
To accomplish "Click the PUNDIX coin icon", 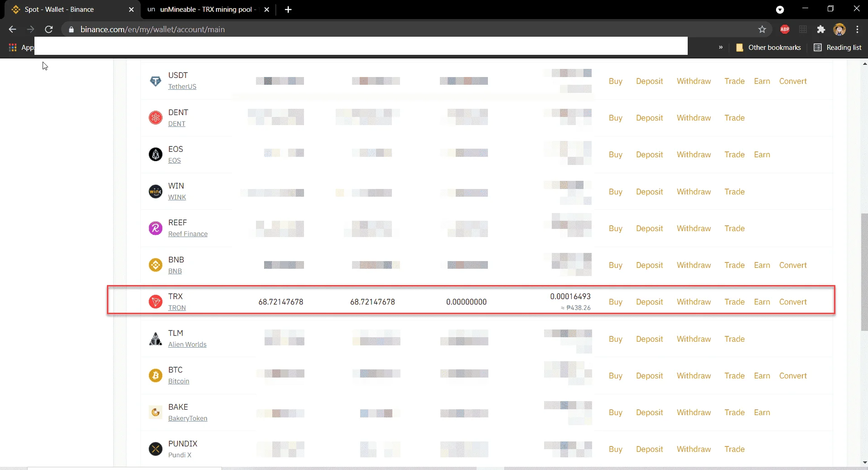I will (155, 449).
